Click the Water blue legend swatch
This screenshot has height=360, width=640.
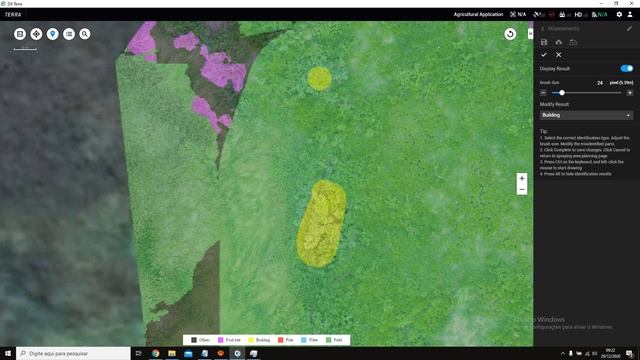[x=304, y=340]
